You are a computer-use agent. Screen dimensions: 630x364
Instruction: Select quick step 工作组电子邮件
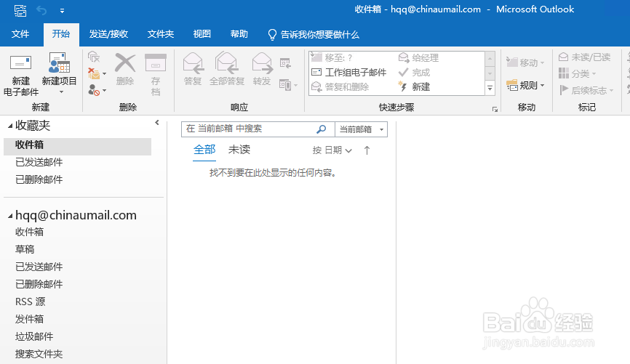click(x=348, y=73)
